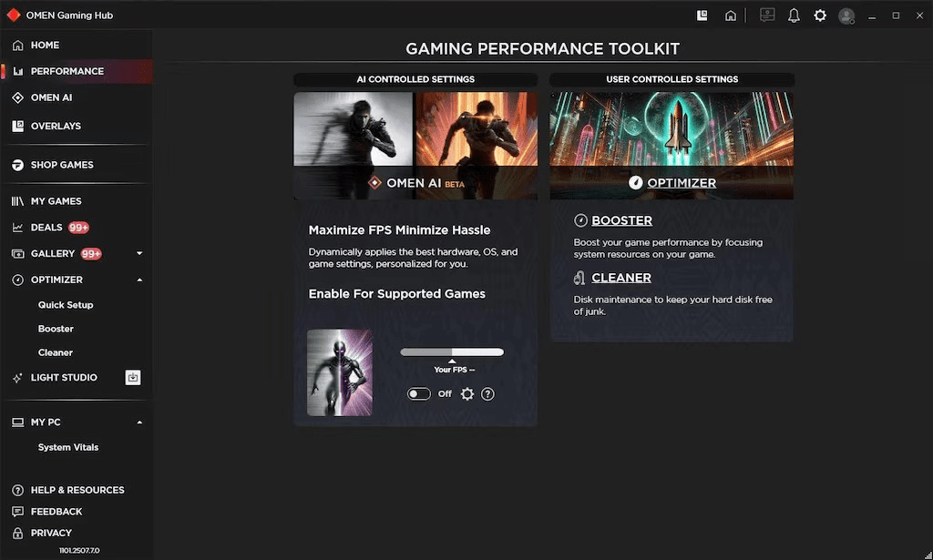
Task: Click the help question mark near FPS slider
Action: coord(489,393)
